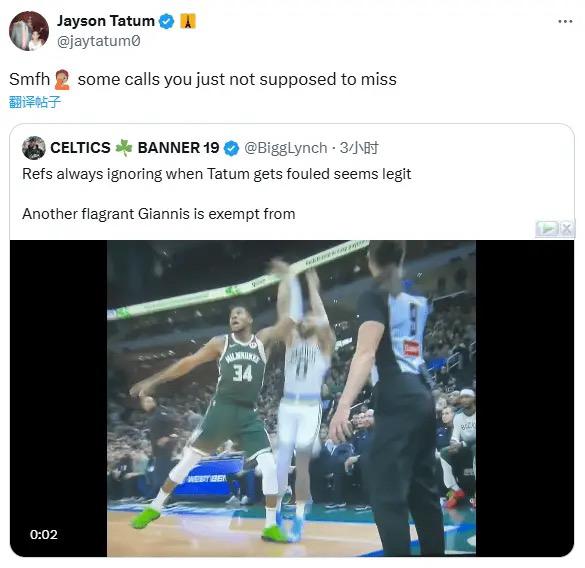
Task: Open the @BiggLynch handle
Action: [x=285, y=148]
